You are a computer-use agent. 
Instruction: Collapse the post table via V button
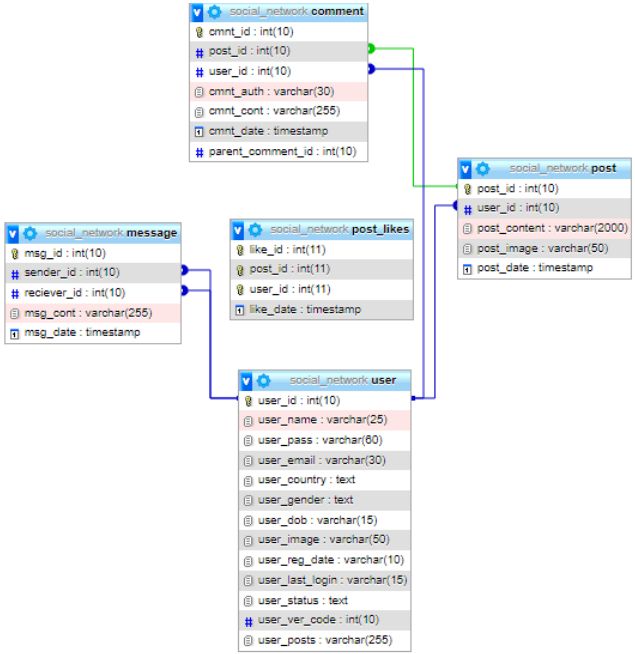point(466,169)
